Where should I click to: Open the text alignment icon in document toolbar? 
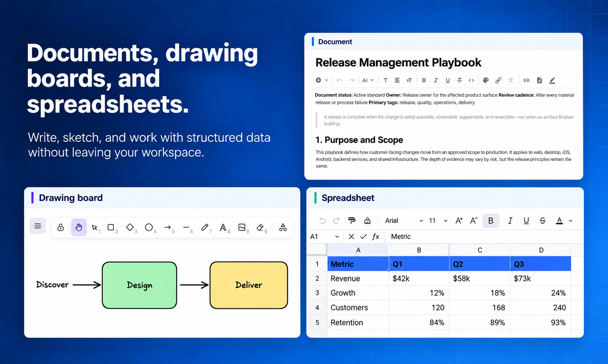[x=397, y=80]
